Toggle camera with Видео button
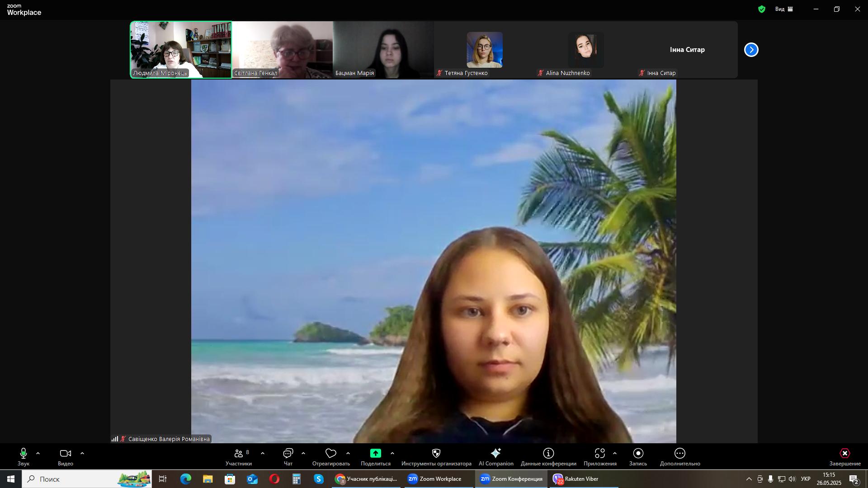The height and width of the screenshot is (488, 868). click(66, 457)
